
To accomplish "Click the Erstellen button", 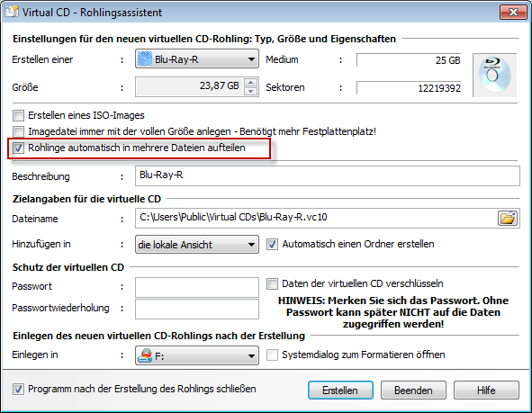I will point(340,391).
